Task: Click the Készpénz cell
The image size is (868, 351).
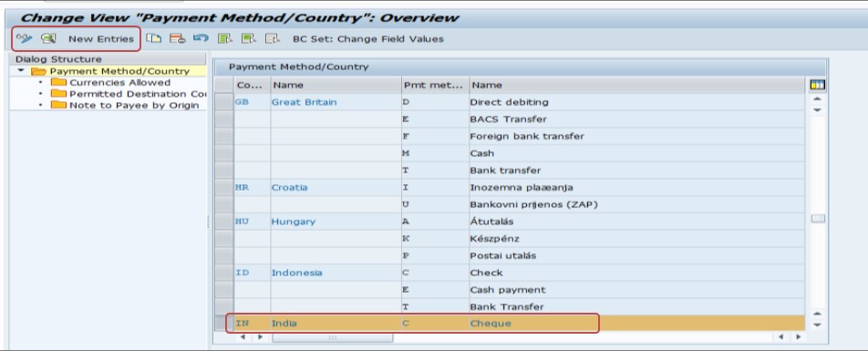Action: (x=636, y=239)
